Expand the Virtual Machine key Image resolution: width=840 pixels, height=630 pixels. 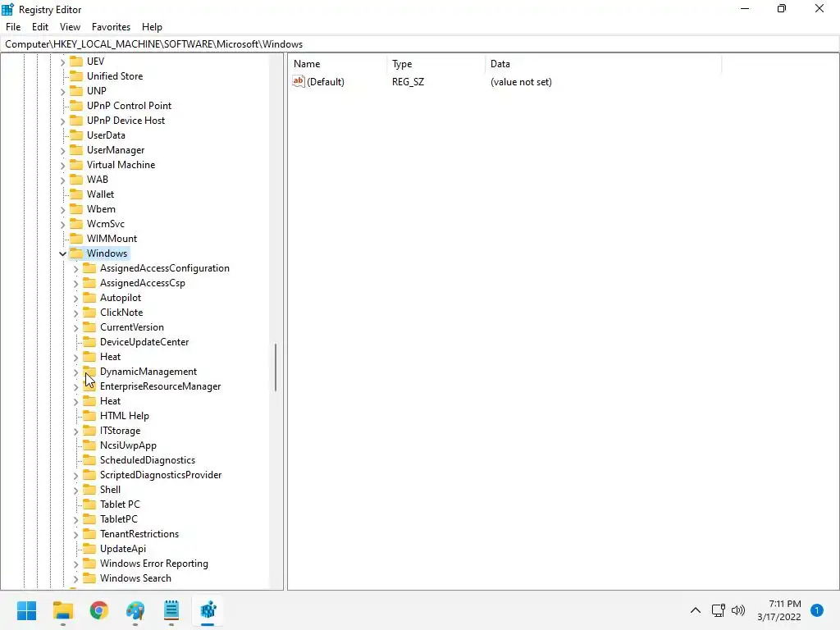62,165
